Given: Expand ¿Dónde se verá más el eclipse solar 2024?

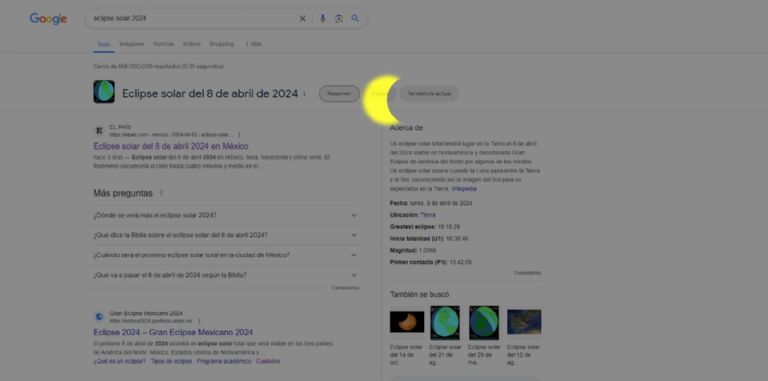Looking at the screenshot, I should pos(226,215).
